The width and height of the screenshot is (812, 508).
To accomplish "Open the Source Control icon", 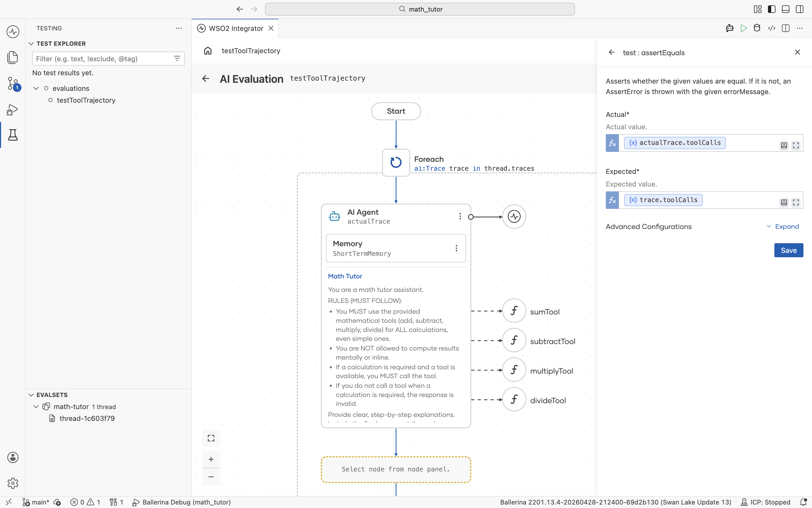I will coord(13,83).
